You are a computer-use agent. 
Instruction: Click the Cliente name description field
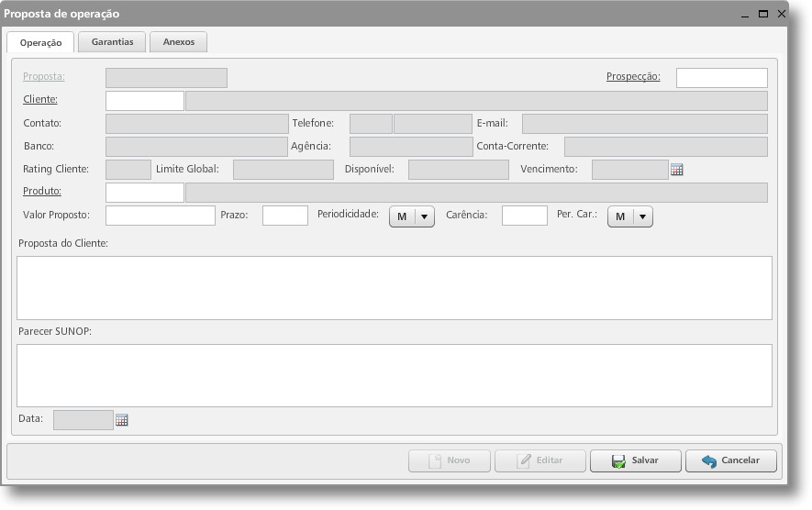point(476,101)
